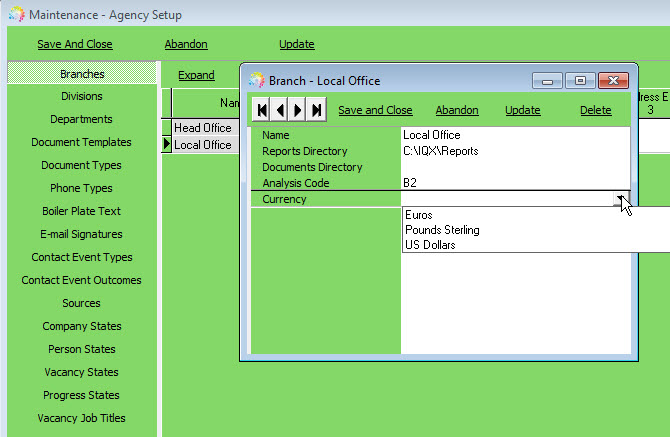Click Abandon in Branch window
This screenshot has height=437, width=670.
(x=457, y=110)
